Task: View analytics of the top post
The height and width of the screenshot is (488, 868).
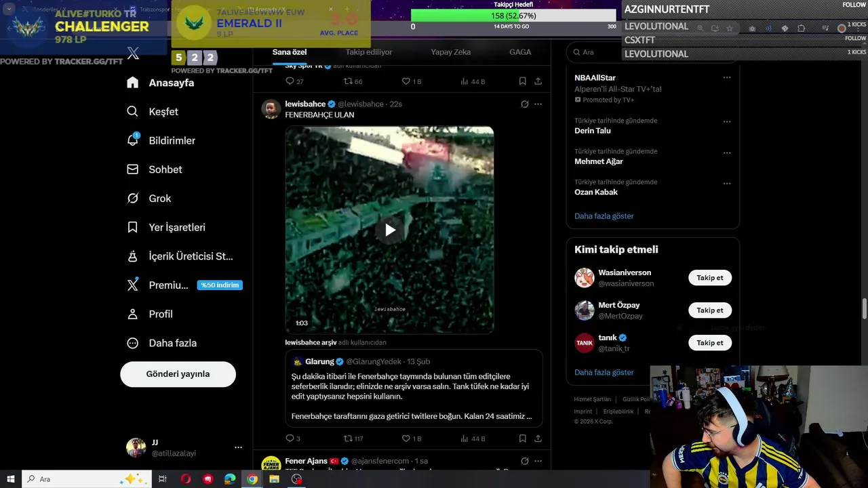Action: [473, 81]
